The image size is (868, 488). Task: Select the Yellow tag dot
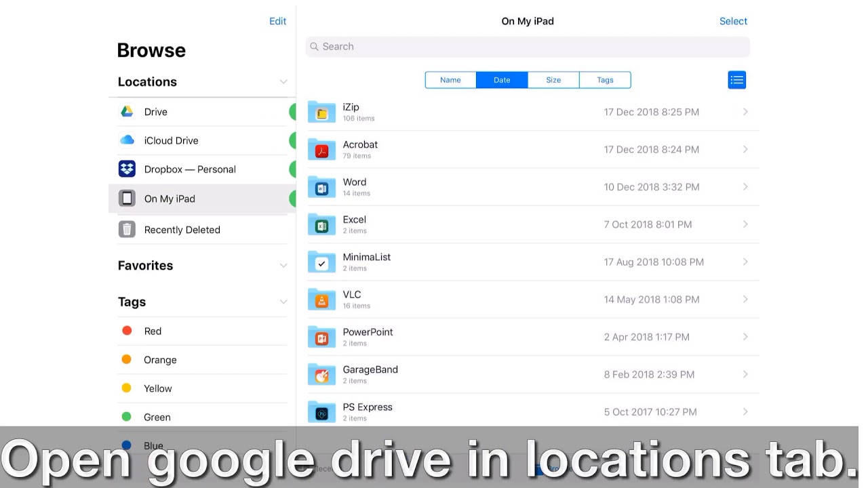[x=127, y=388]
